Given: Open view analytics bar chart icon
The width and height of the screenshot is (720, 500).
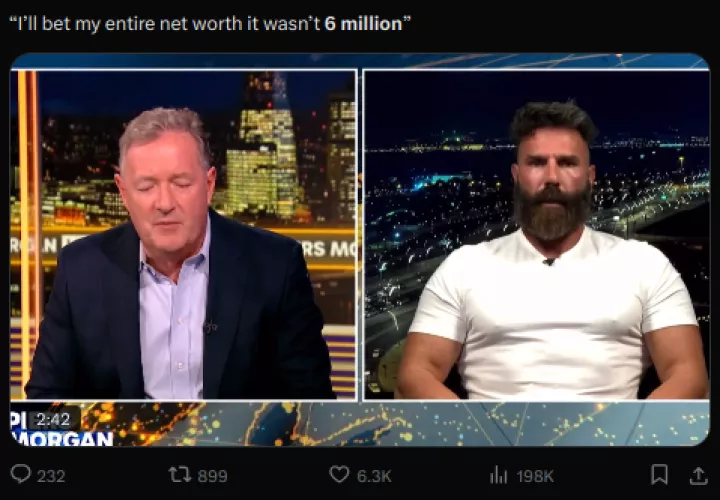Looking at the screenshot, I should [x=498, y=475].
